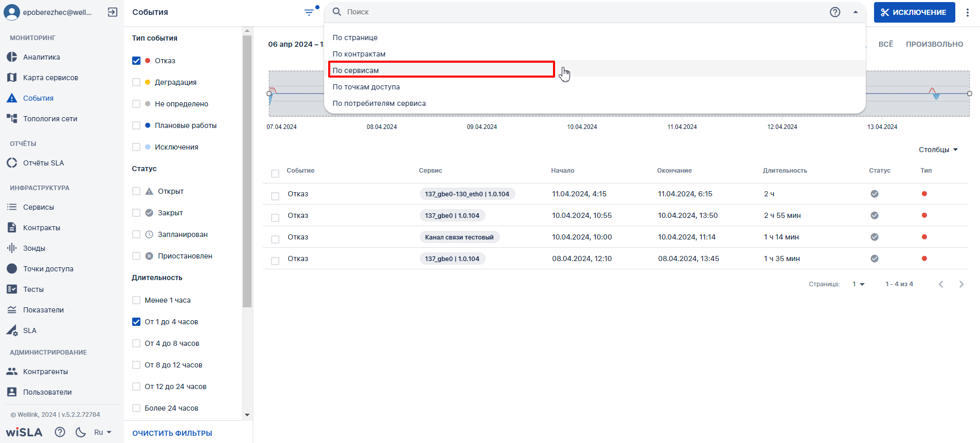Open the Ru language dropdown
Viewport: 980px width, 443px height.
tap(103, 432)
